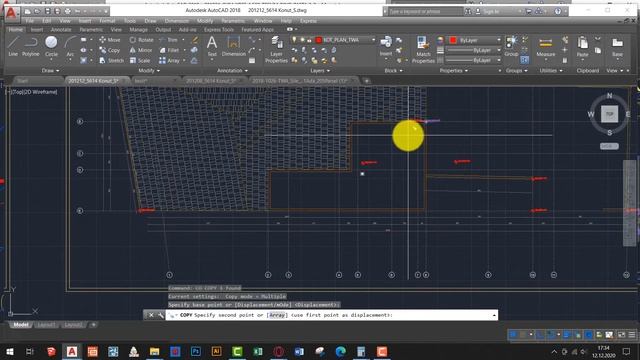Select the Line tool
This screenshot has height=360, width=640.
tap(13, 46)
